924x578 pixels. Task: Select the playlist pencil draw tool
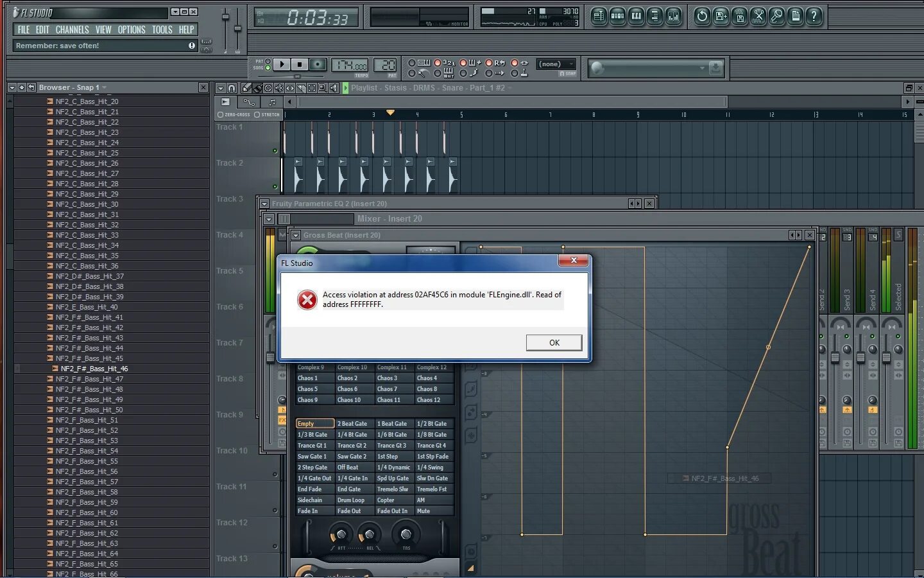[x=246, y=88]
